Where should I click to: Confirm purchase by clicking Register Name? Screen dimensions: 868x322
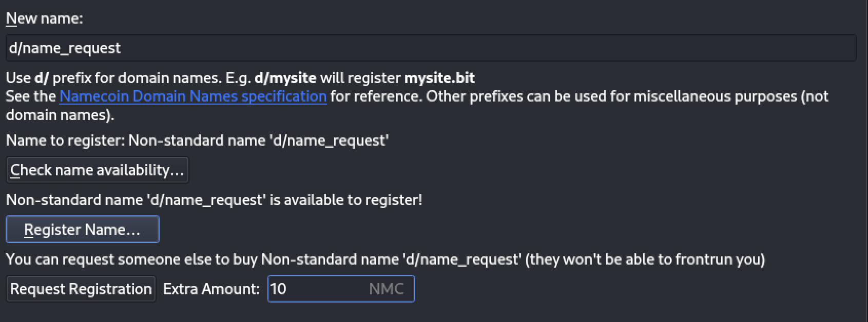[x=82, y=229]
